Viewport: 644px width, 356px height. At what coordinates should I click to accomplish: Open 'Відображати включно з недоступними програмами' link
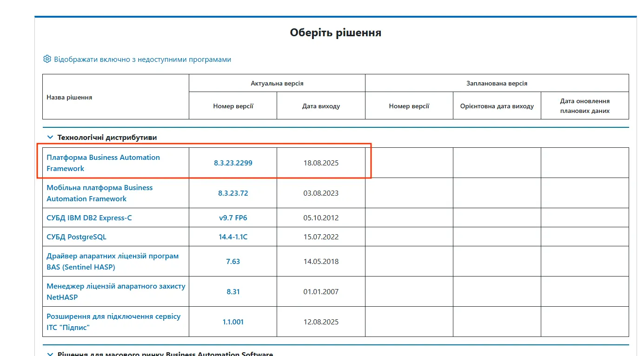(x=142, y=59)
